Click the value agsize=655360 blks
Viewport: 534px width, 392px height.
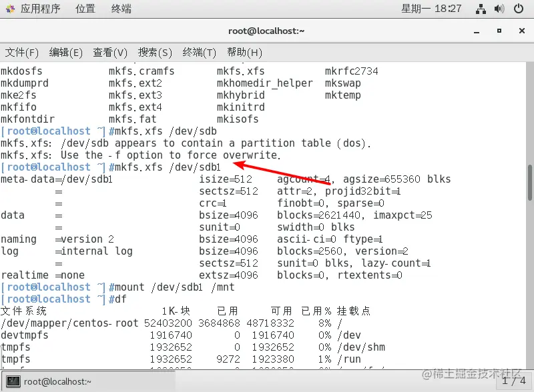(396, 179)
